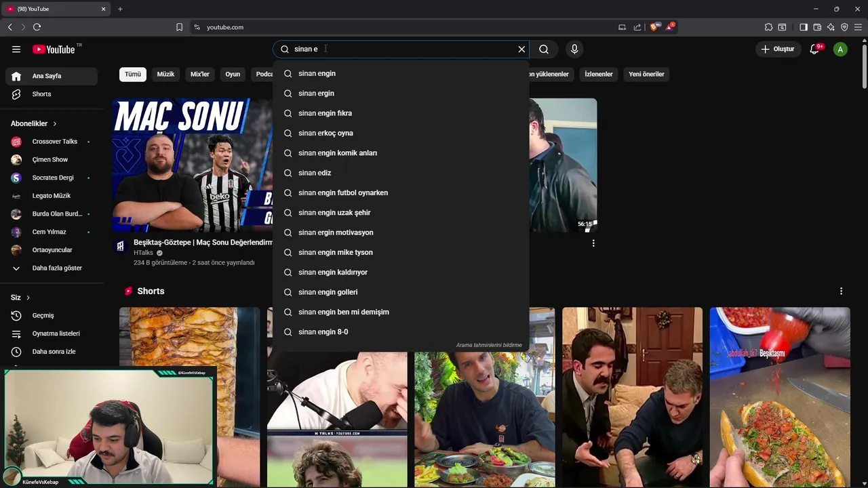Viewport: 868px width, 488px height.
Task: Bookmark this page icon
Action: coord(179,27)
